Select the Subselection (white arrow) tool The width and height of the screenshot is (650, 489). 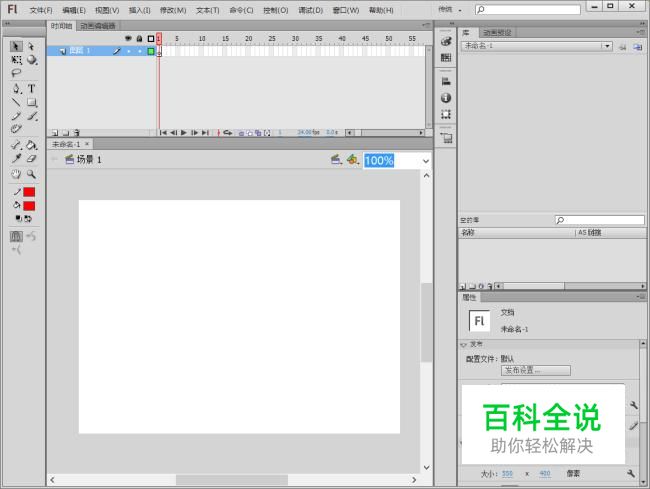[x=32, y=46]
